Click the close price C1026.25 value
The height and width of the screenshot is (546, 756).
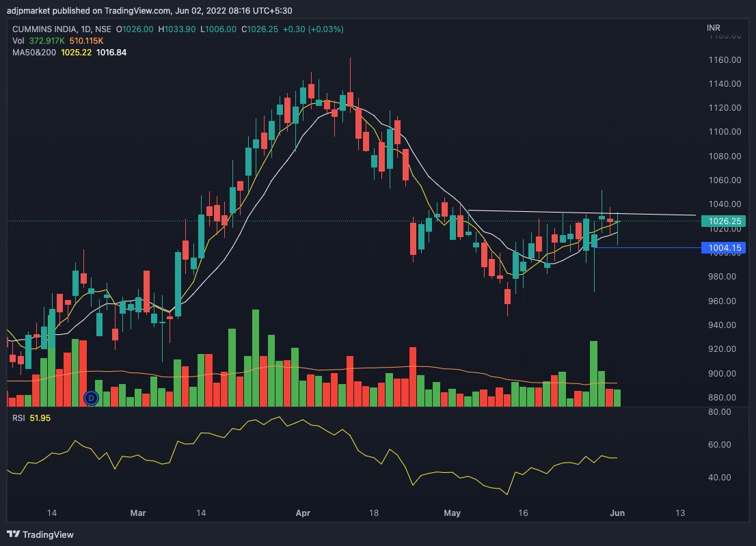click(259, 29)
